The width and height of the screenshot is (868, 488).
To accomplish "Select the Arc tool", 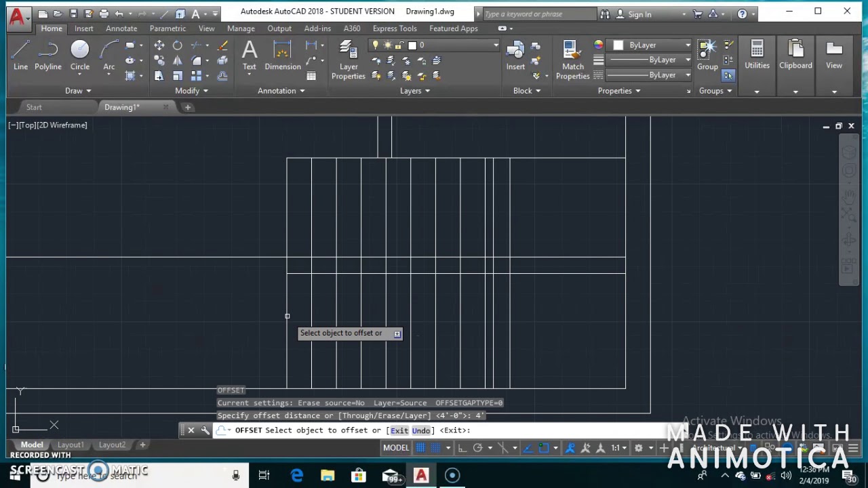I will 108,55.
